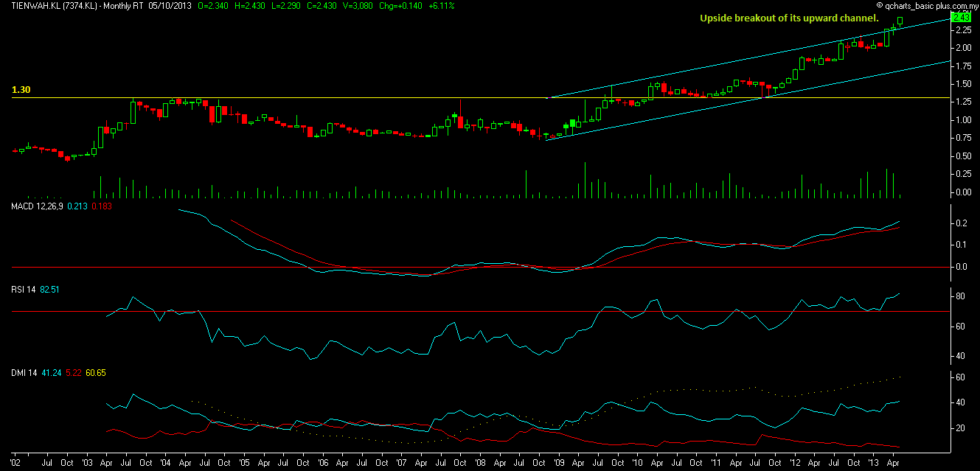Click the 'MACD 12,26,9' indicator label

coord(36,208)
